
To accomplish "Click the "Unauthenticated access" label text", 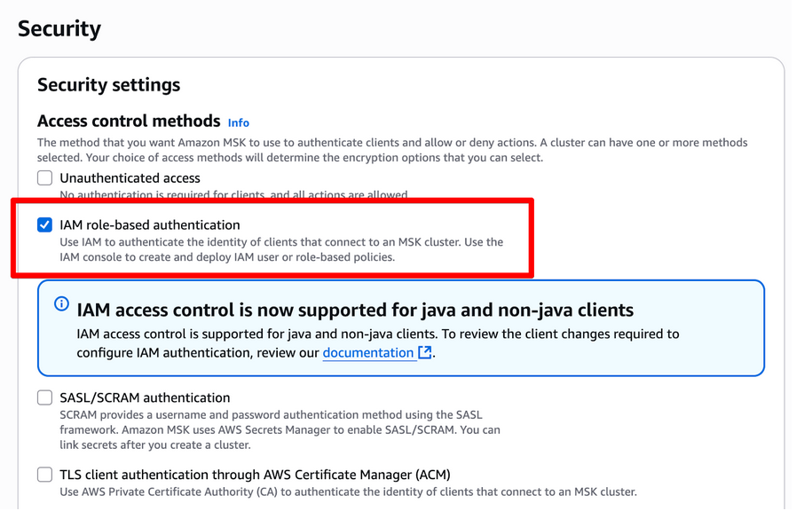I will point(130,178).
